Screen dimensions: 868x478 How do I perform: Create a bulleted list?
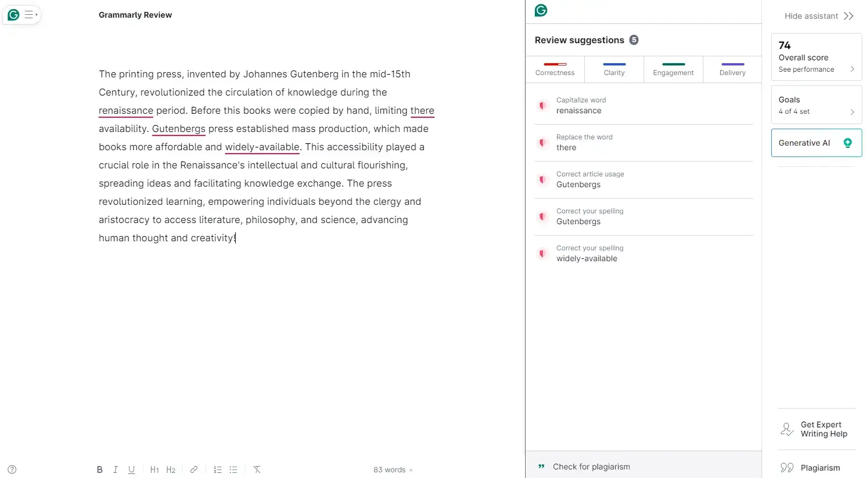(234, 469)
